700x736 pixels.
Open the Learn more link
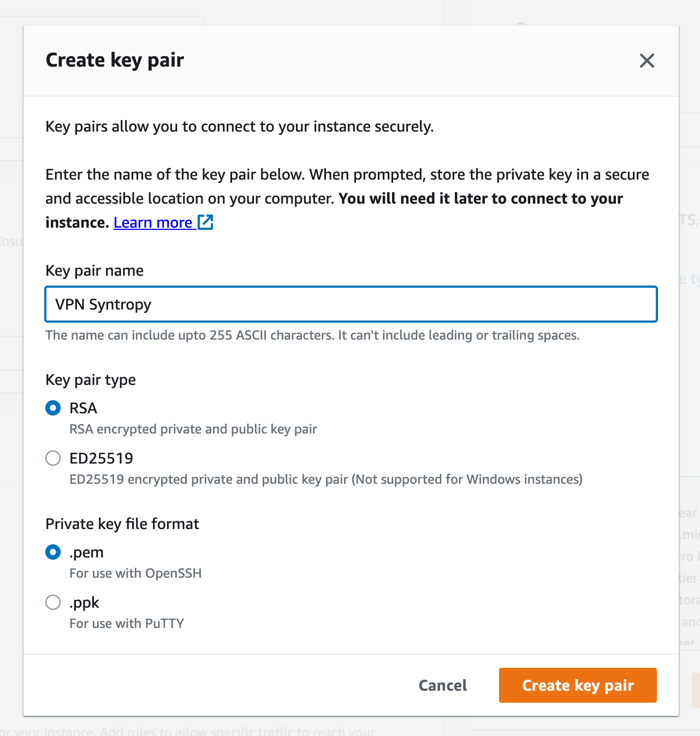[x=153, y=223]
